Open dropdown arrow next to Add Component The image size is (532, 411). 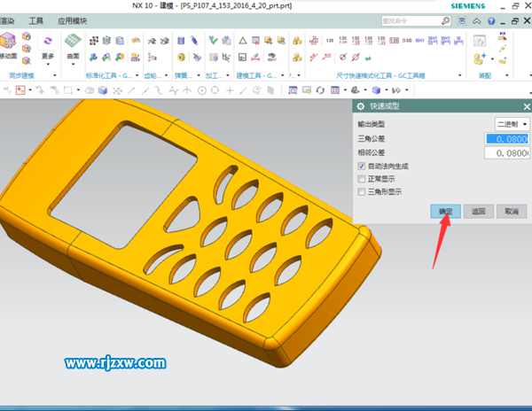pyautogui.click(x=492, y=59)
